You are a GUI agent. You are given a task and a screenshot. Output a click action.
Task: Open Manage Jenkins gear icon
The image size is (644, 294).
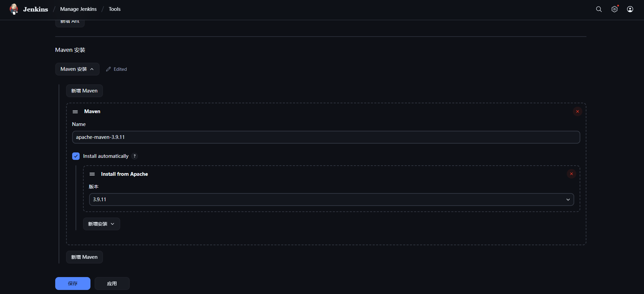(615, 9)
